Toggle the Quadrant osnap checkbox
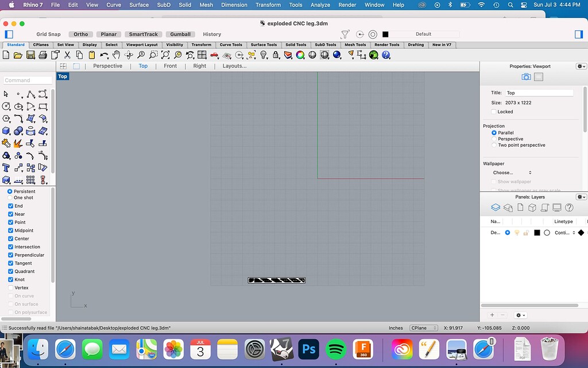The height and width of the screenshot is (368, 588). point(10,271)
